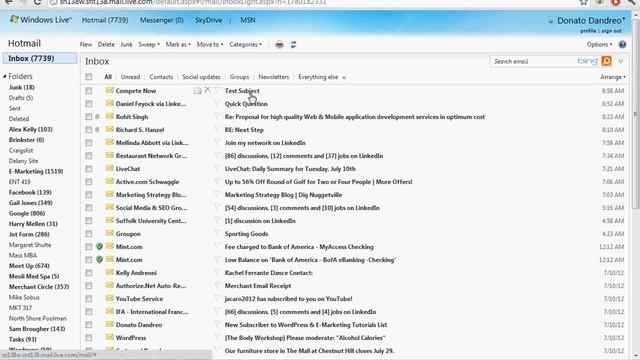
Task: Click browser reload button
Action: point(38,2)
